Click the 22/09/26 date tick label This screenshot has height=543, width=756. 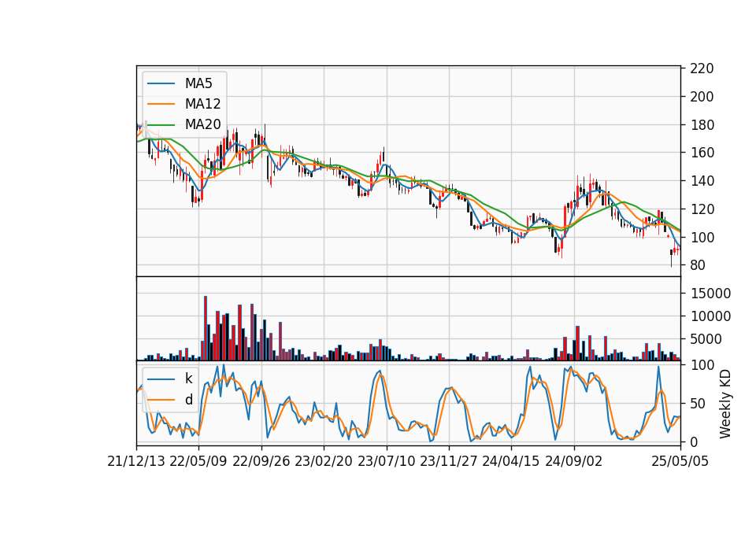point(261,462)
